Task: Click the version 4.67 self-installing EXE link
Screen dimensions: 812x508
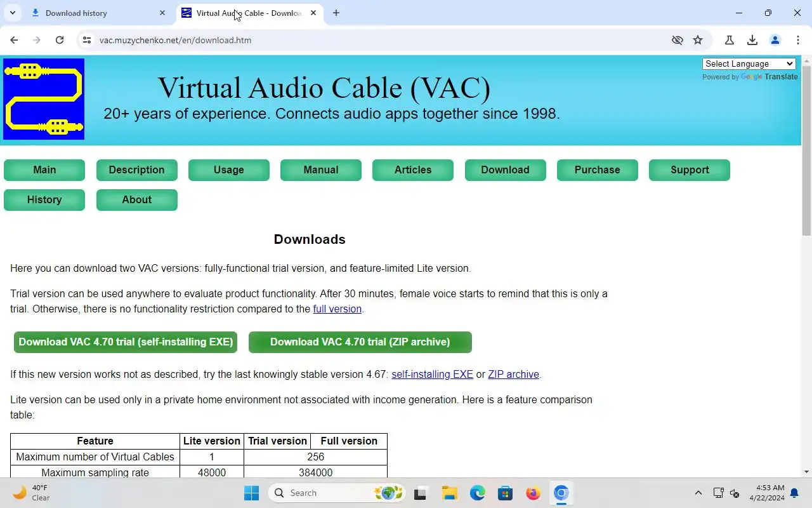Action: coord(432,375)
